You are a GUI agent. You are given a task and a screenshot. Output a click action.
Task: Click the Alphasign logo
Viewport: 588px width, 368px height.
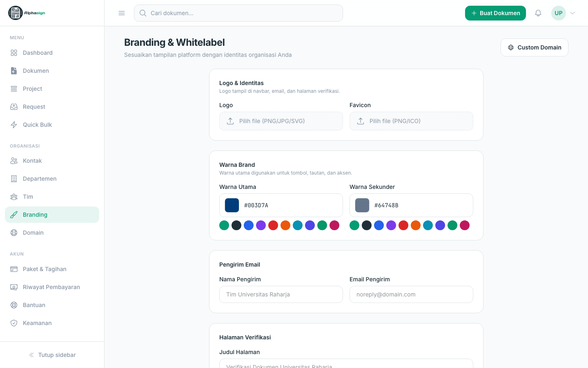click(x=27, y=13)
